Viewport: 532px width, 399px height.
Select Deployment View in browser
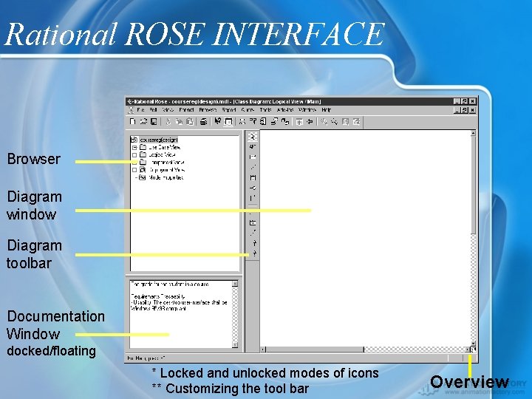tap(166, 170)
